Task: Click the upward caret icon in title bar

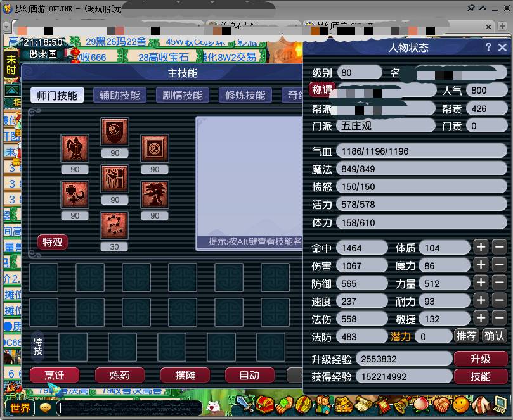Action: [x=483, y=8]
